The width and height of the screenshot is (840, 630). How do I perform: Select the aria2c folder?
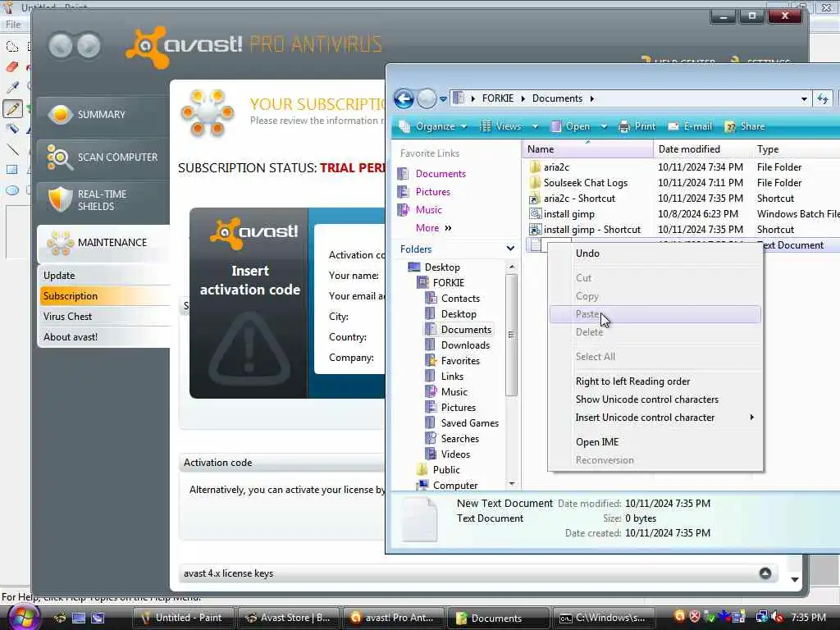click(556, 167)
